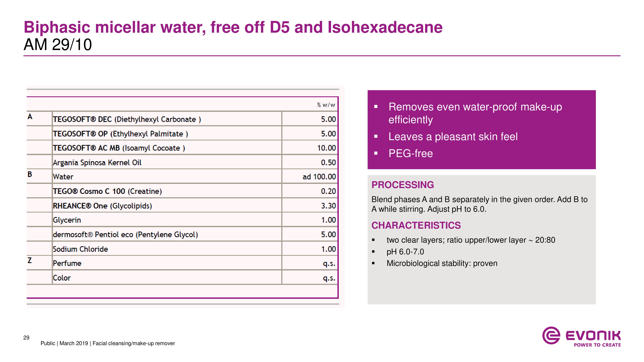Click the 'Microbiological stability: proven' bullet
The width and height of the screenshot is (644, 362).
click(442, 263)
